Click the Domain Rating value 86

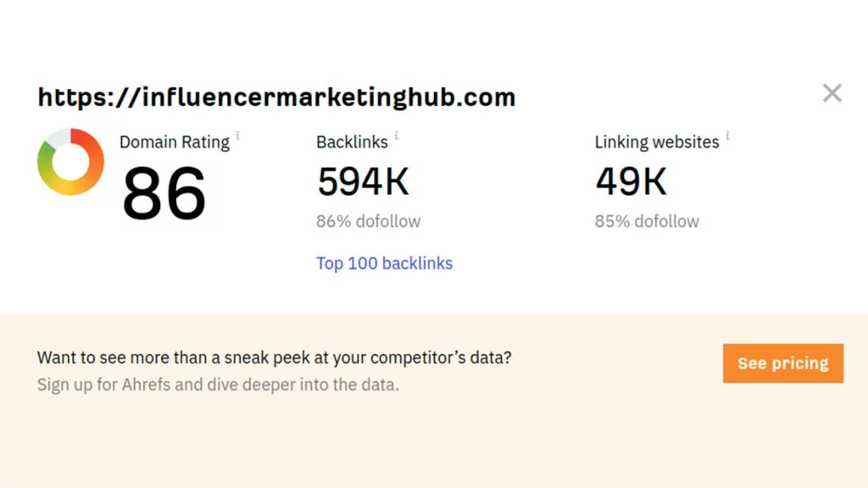164,192
